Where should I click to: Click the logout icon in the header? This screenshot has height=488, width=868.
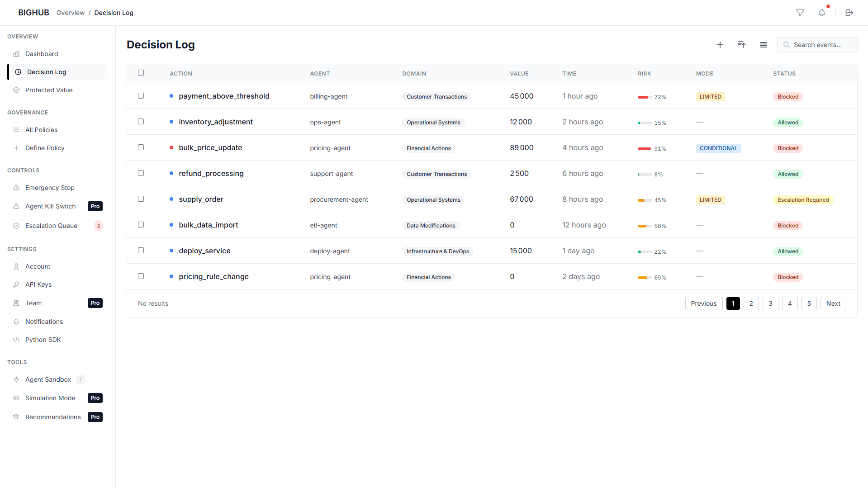pyautogui.click(x=849, y=12)
